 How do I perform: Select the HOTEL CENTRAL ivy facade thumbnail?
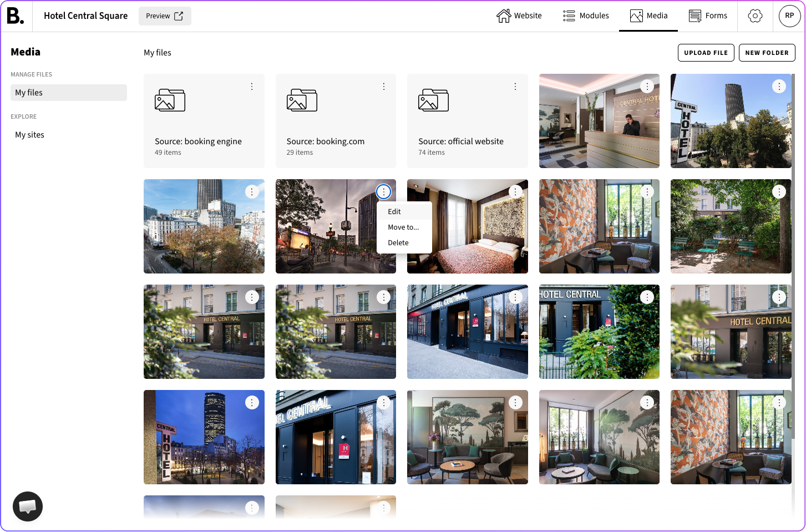599,332
